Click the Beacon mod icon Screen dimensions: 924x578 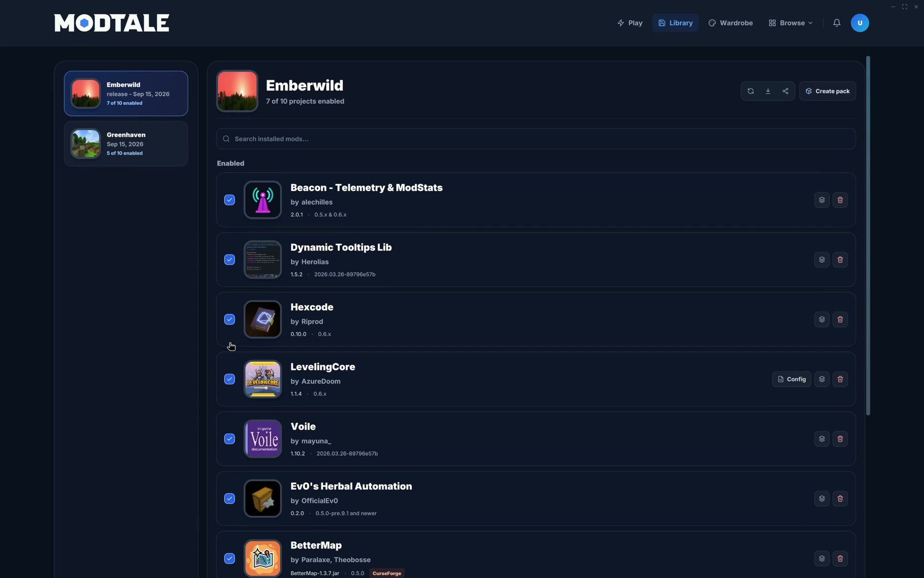(x=263, y=200)
